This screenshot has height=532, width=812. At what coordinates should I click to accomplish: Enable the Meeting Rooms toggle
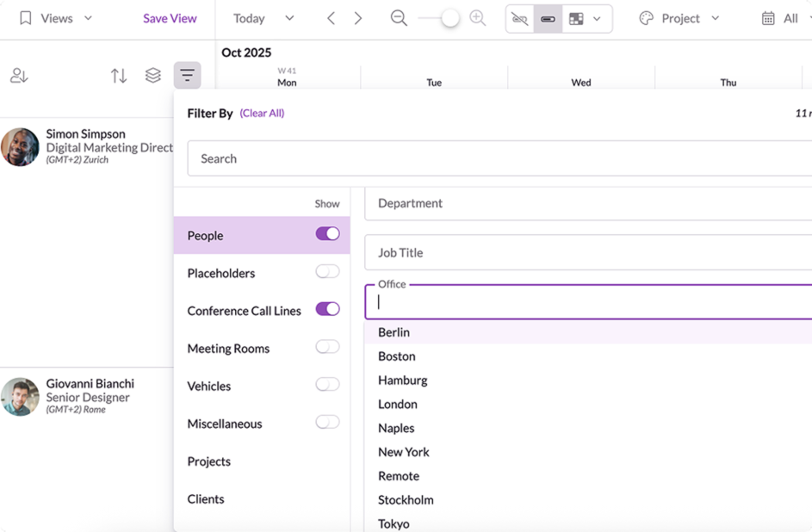point(327,346)
